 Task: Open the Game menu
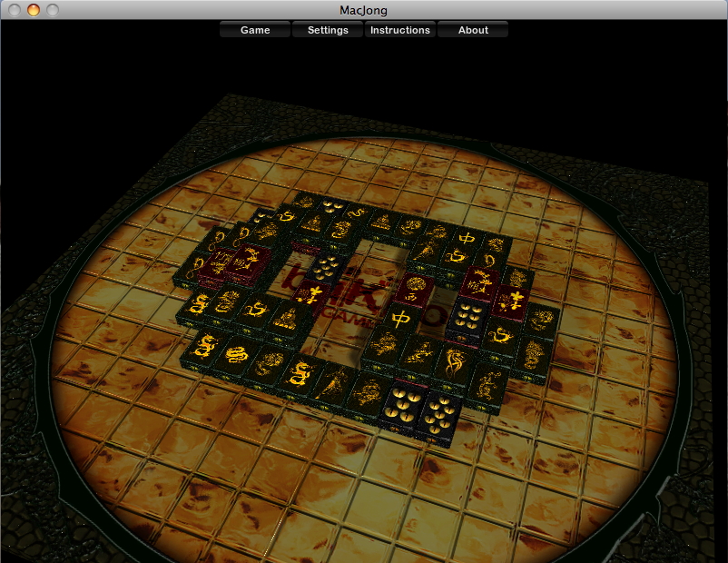(255, 30)
